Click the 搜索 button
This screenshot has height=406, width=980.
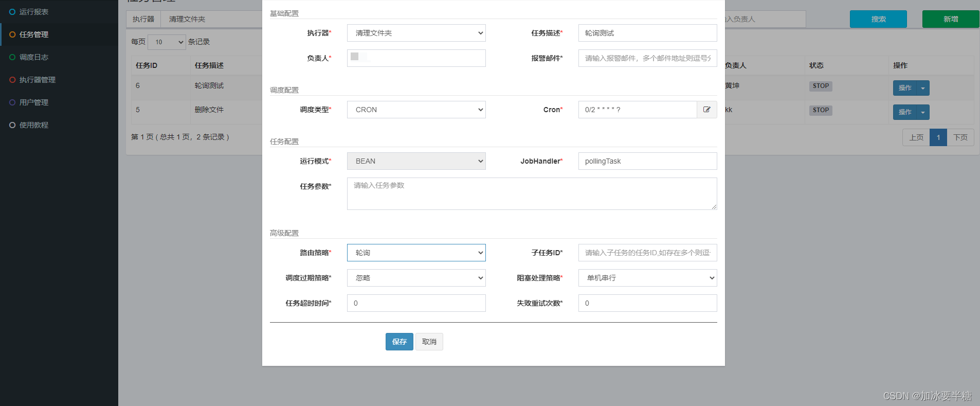878,19
